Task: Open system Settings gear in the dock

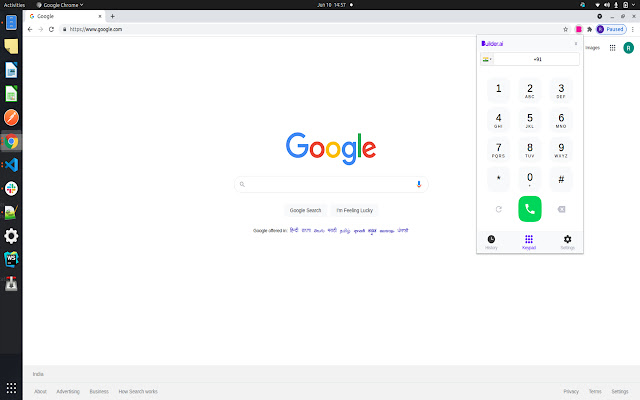Action: tap(11, 236)
